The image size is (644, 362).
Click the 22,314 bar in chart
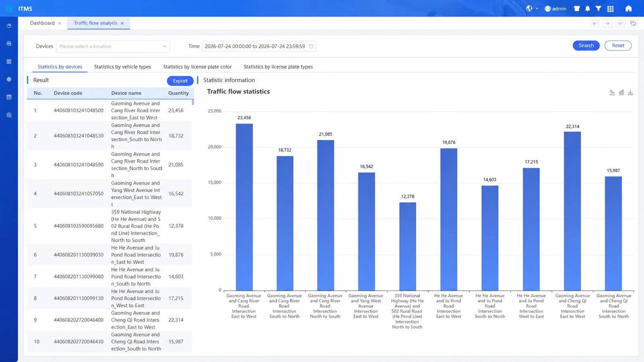tap(572, 211)
